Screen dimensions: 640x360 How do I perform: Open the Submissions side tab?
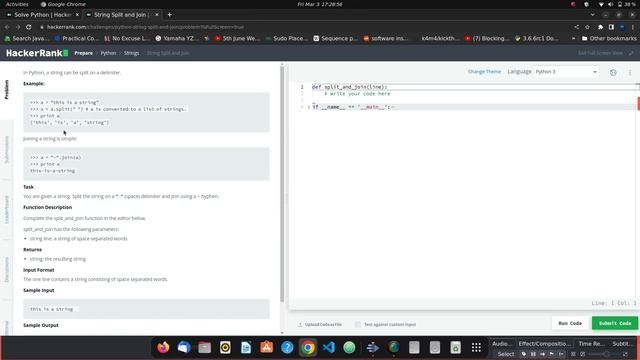7,150
